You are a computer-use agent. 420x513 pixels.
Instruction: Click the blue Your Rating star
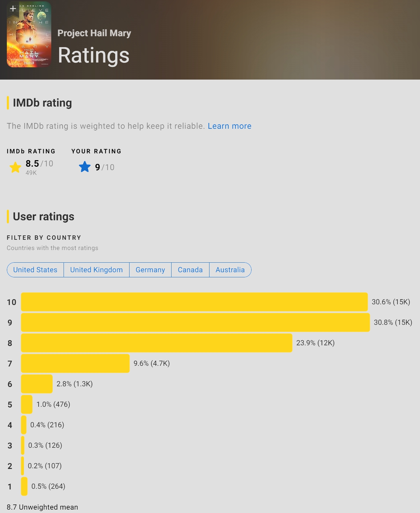pos(85,167)
